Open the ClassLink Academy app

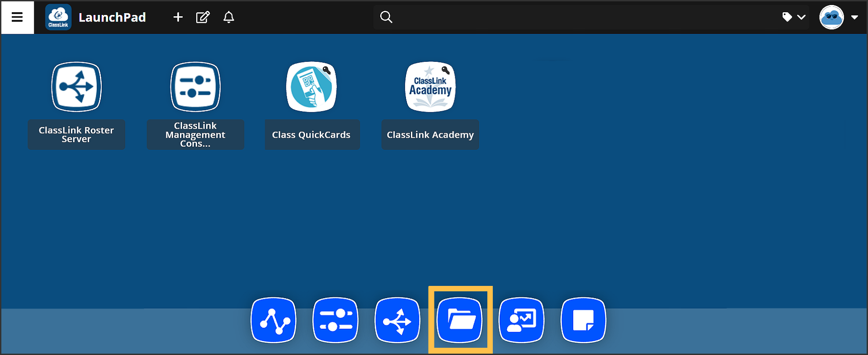click(x=430, y=87)
